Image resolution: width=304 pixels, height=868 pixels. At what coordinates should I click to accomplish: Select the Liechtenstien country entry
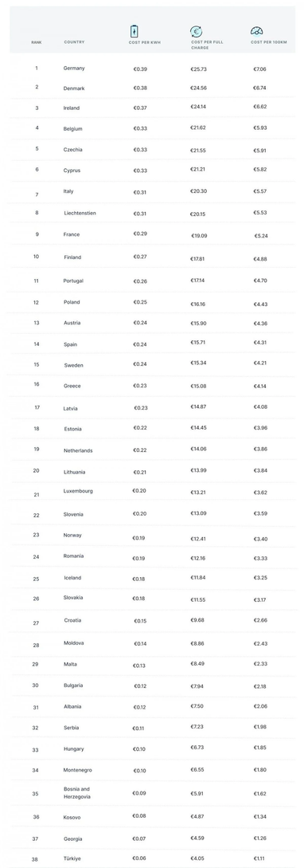tap(80, 213)
